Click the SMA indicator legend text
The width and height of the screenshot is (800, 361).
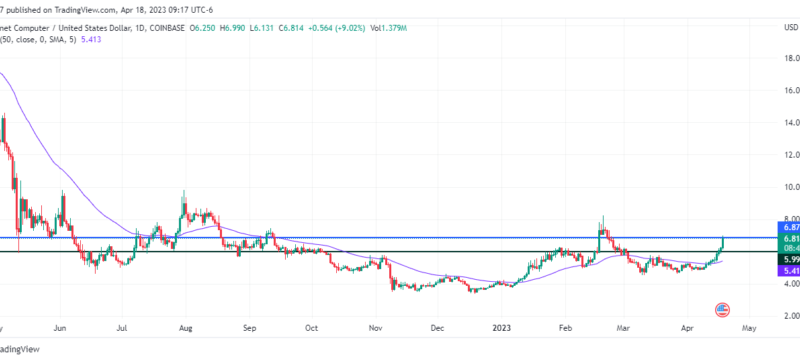pos(37,39)
